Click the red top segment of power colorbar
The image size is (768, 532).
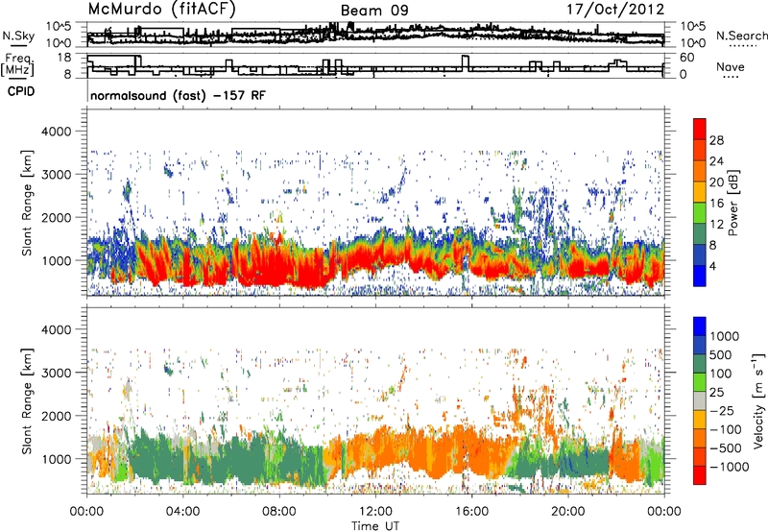coord(700,129)
